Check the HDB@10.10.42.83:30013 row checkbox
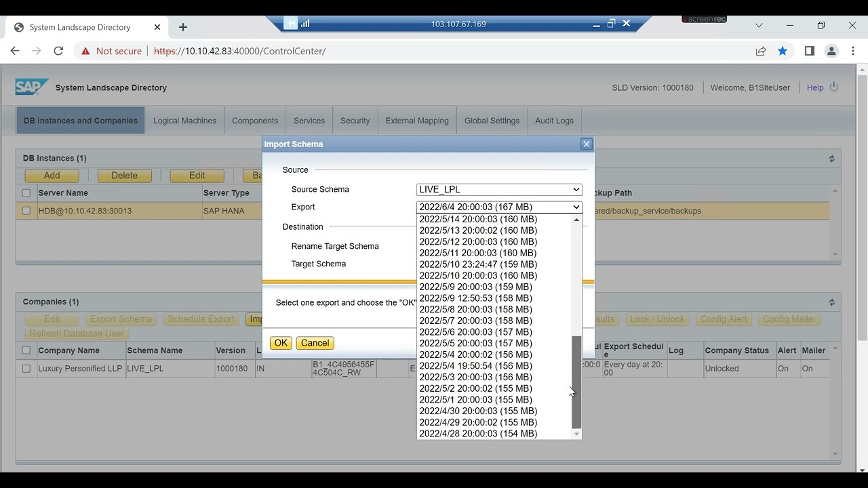 (x=26, y=211)
